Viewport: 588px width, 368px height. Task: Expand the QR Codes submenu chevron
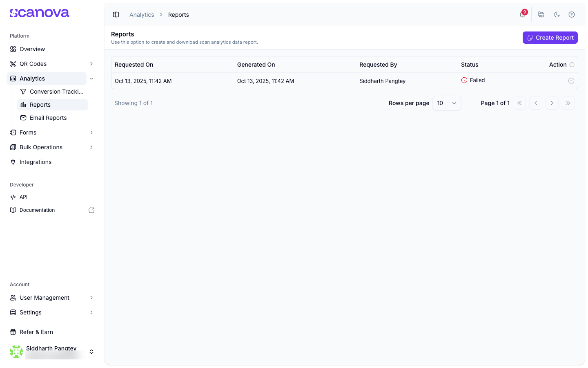[x=91, y=64]
